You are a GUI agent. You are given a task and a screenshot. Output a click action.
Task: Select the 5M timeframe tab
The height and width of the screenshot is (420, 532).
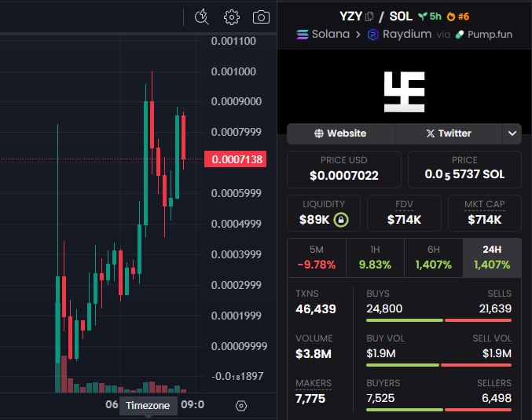pyautogui.click(x=317, y=258)
